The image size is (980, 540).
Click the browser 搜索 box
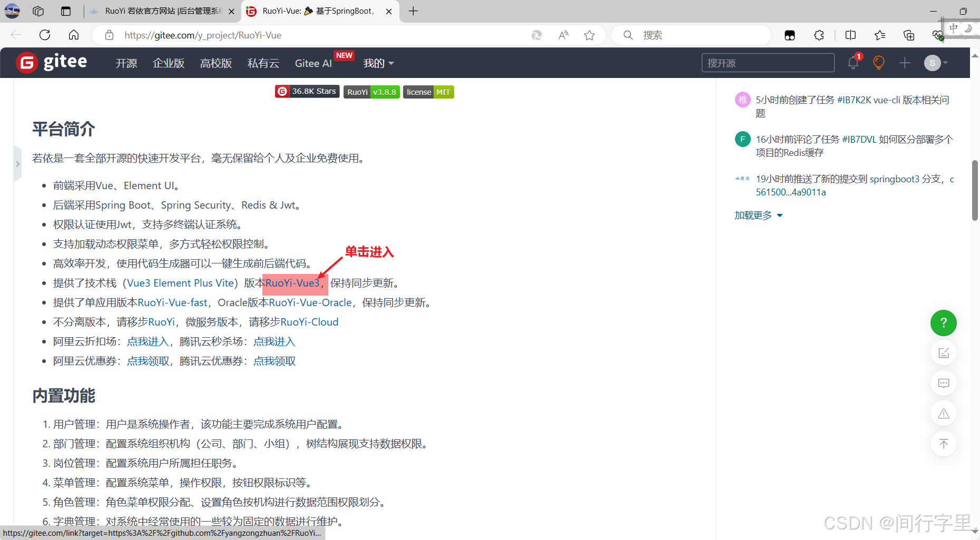tap(691, 35)
